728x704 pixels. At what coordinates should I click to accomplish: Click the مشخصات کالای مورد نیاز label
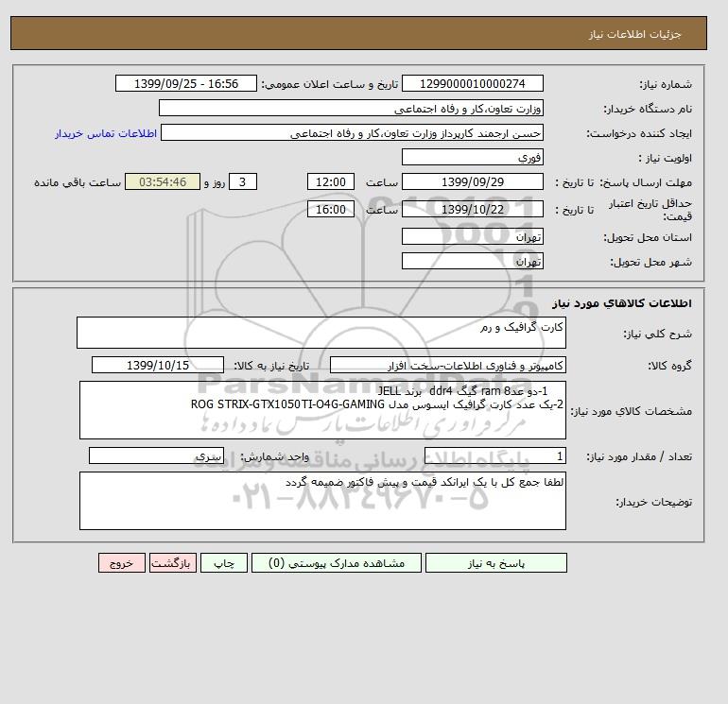631,411
